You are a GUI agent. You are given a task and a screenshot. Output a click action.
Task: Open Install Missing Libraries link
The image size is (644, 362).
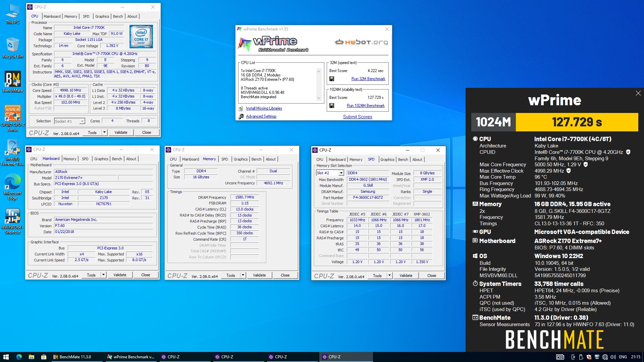click(264, 108)
